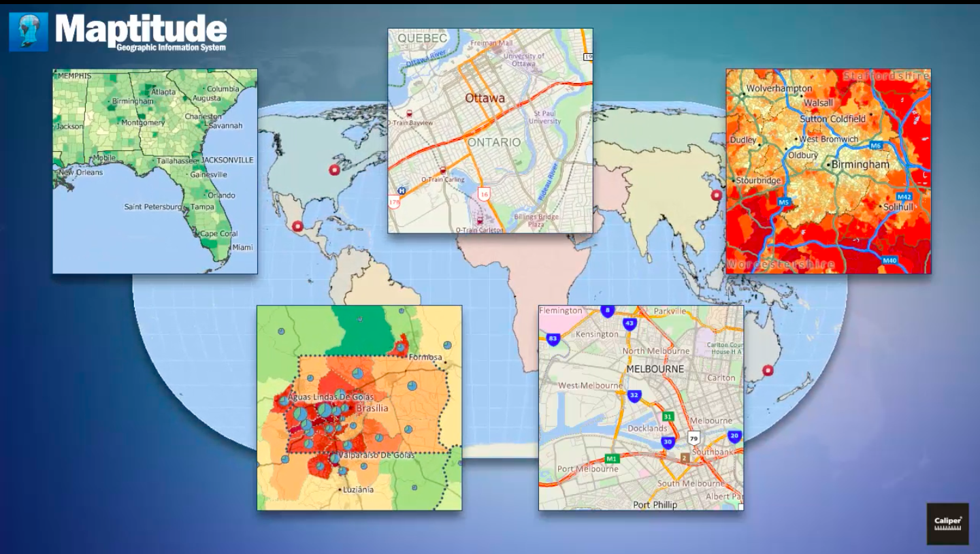This screenshot has width=980, height=554.
Task: Click the green route 31 shield
Action: [x=668, y=417]
